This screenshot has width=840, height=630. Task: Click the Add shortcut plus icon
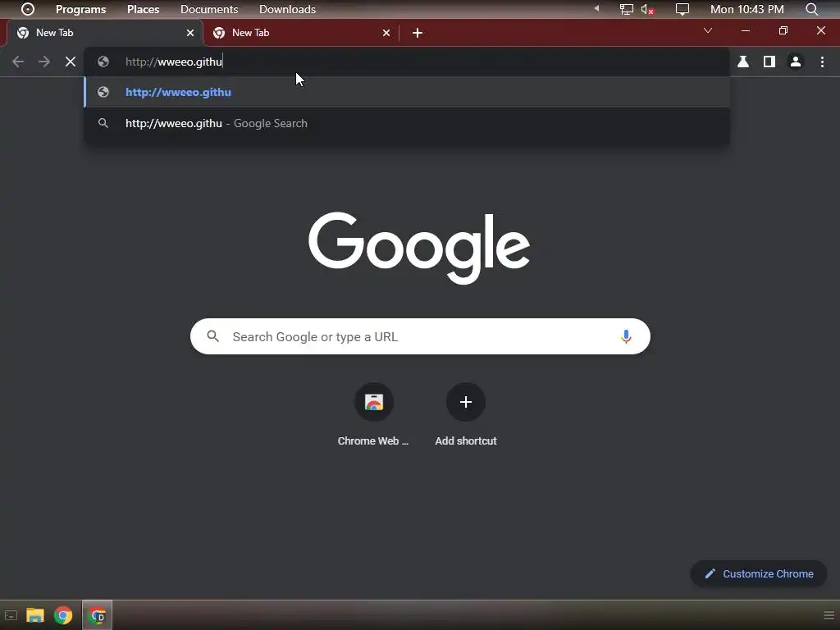point(466,402)
